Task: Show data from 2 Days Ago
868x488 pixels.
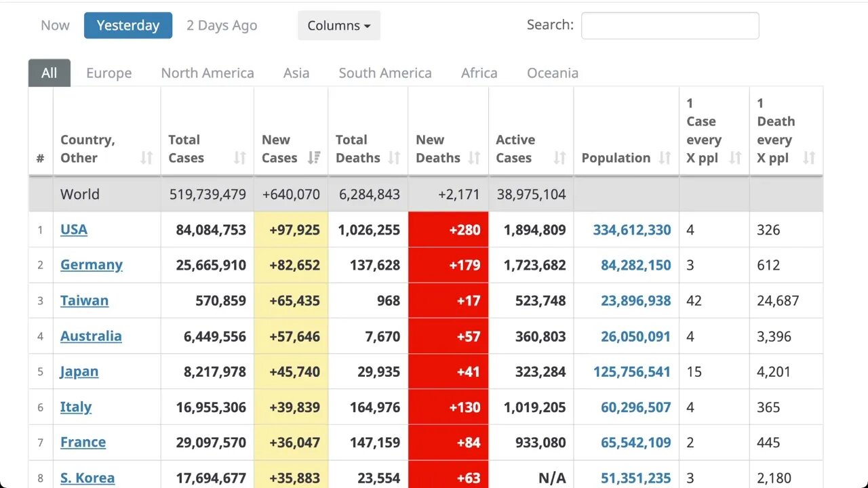Action: pos(222,26)
